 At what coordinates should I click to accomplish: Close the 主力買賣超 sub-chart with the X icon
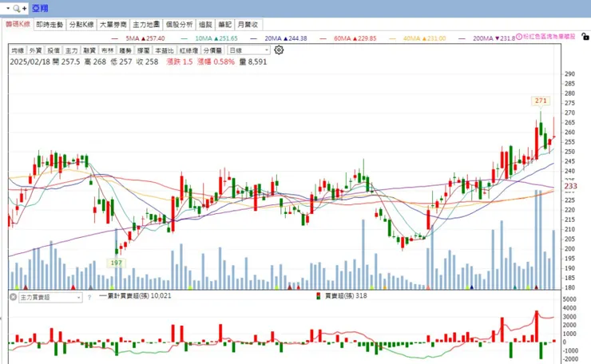pyautogui.click(x=14, y=297)
